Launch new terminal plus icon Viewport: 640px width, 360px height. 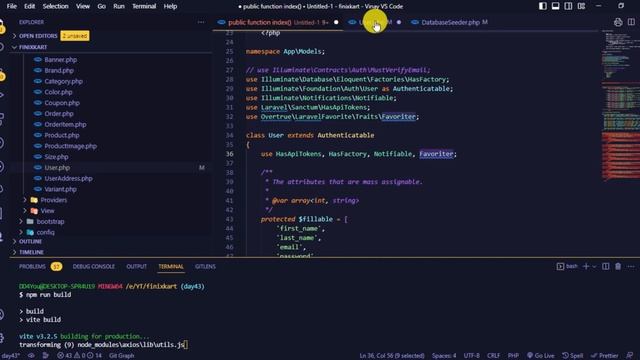(586, 266)
